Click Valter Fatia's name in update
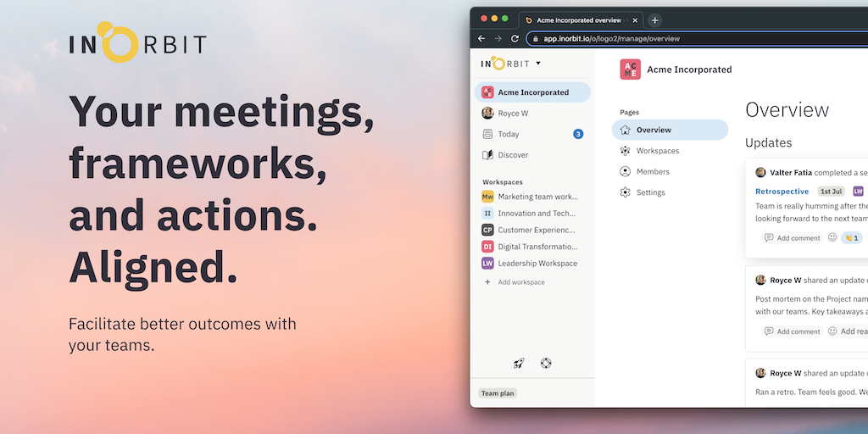The width and height of the screenshot is (868, 434). [791, 173]
